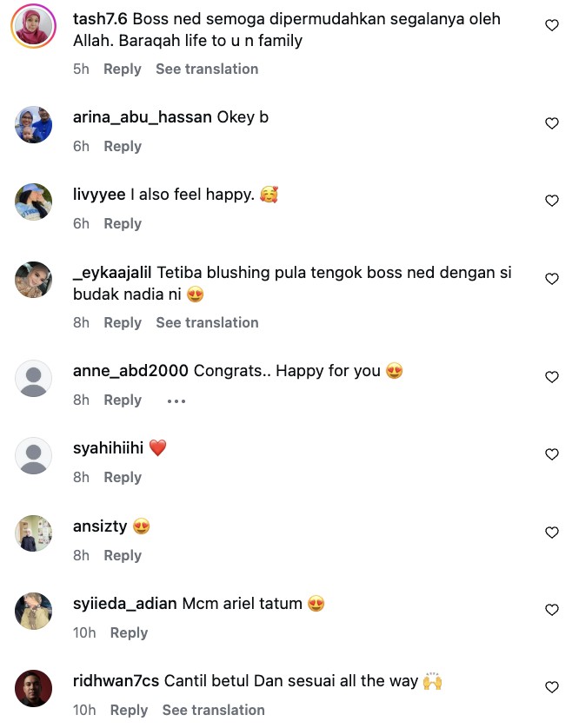Like syahihiihi's comment heart icon

point(551,454)
